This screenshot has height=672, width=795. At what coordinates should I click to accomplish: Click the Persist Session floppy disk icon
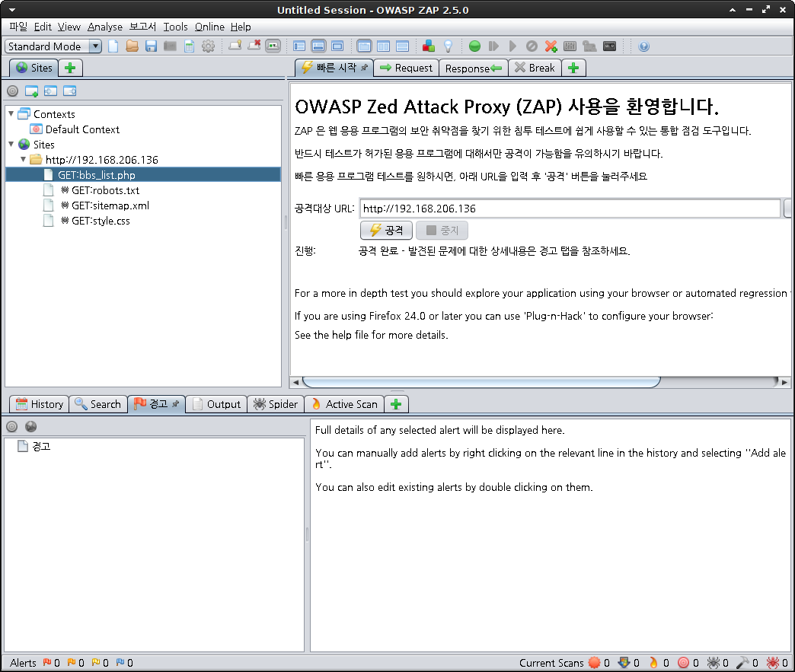(151, 46)
